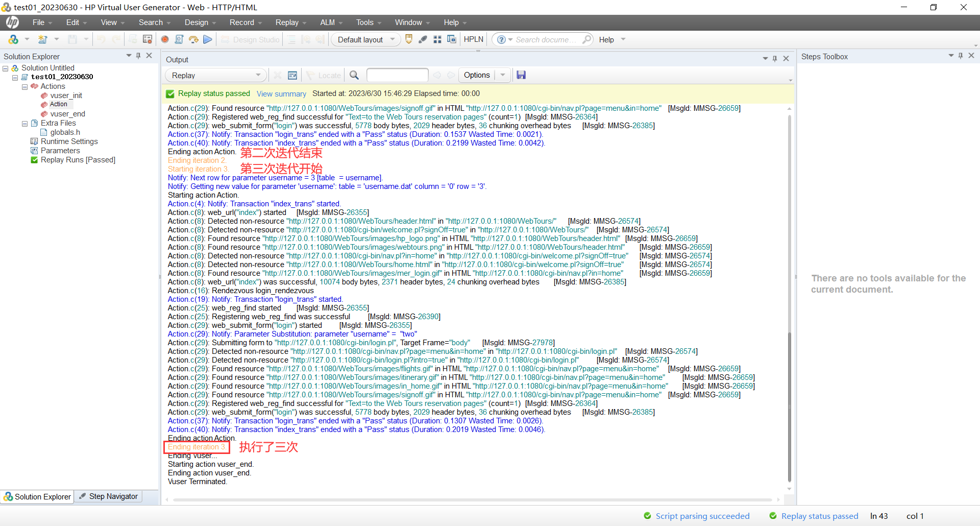Viewport: 980px width, 526px height.
Task: Click the magnifier icon in documentation search box
Action: tap(587, 39)
